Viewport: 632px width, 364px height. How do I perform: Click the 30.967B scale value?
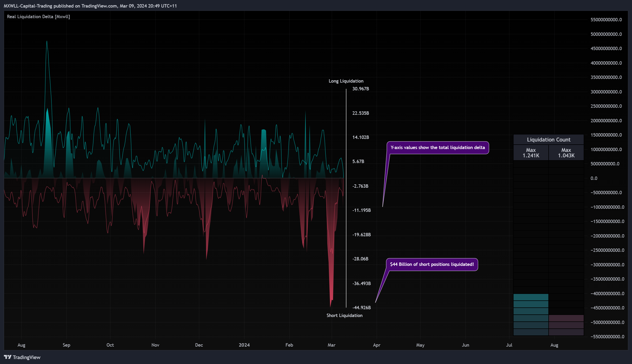[361, 89]
